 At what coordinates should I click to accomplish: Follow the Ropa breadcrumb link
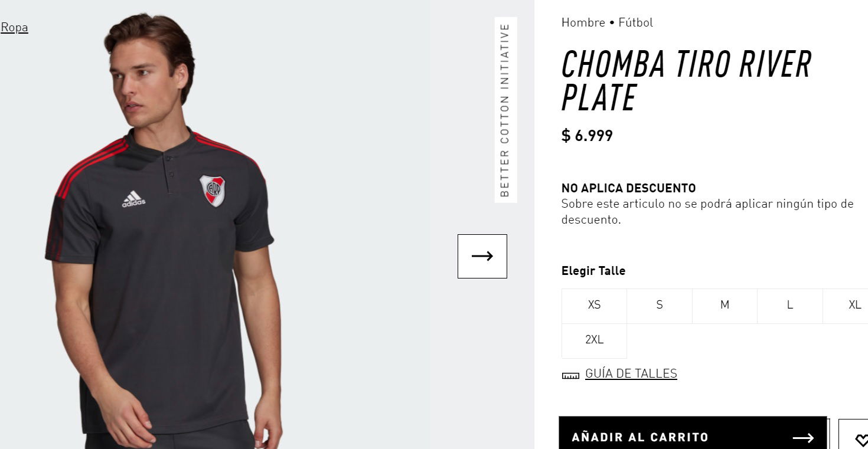point(14,27)
